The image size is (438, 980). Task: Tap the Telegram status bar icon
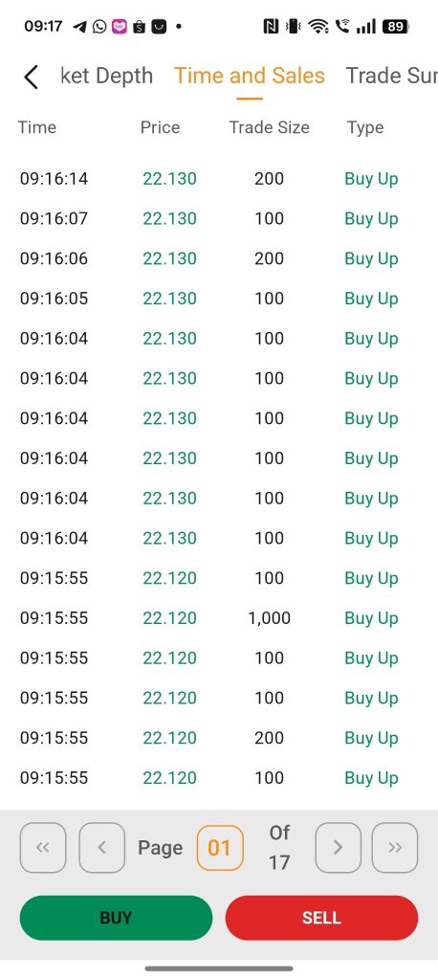click(80, 26)
